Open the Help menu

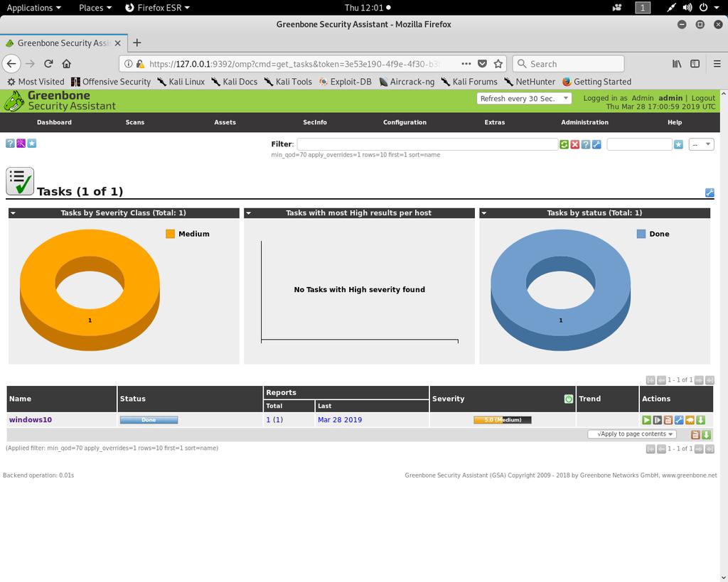675,122
